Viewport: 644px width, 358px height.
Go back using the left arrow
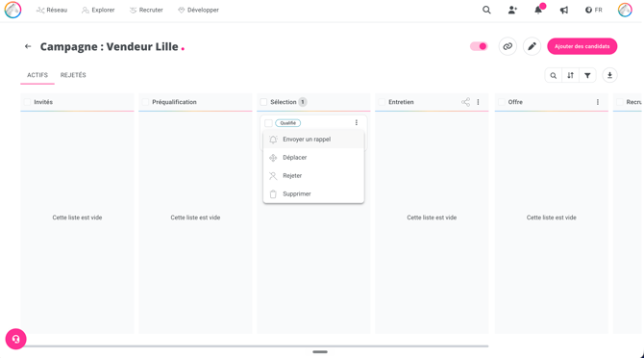pos(28,46)
